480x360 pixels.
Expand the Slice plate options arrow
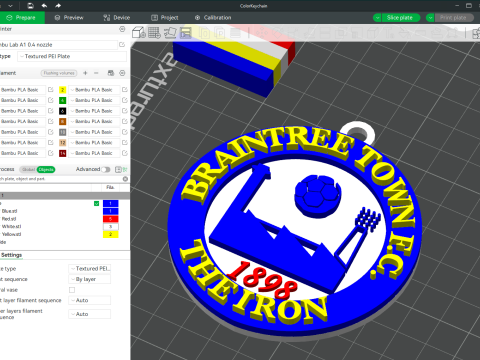click(x=377, y=18)
